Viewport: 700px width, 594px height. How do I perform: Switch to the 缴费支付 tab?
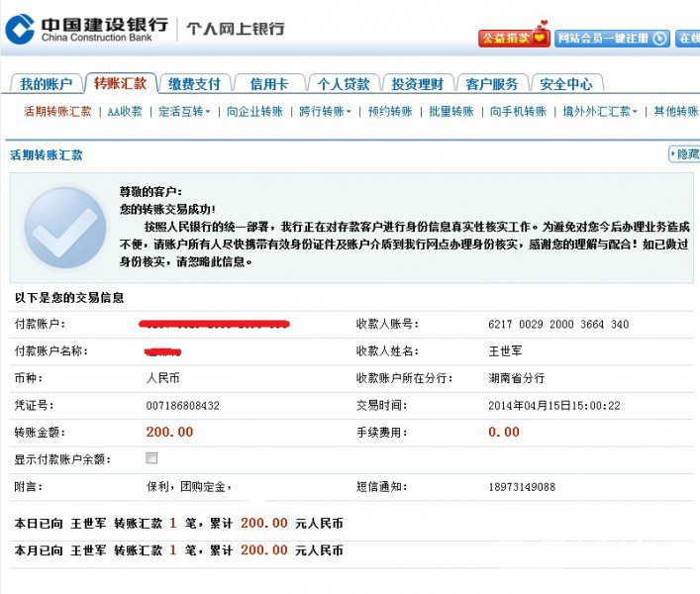(x=194, y=84)
